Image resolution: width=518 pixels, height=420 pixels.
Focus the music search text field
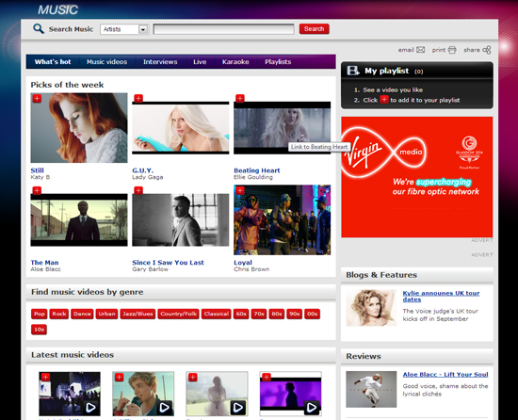click(x=223, y=29)
